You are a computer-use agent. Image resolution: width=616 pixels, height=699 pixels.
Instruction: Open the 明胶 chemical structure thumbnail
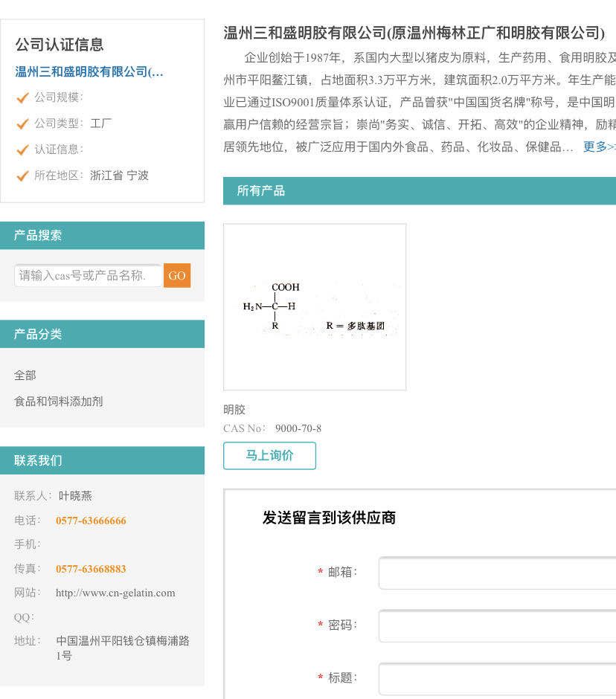pos(315,307)
